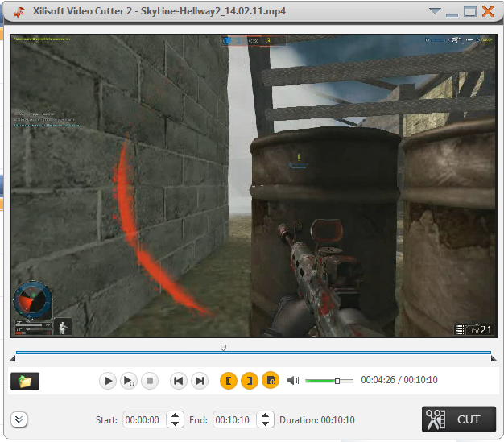Click the blue timeline seek bar
The height and width of the screenshot is (442, 504).
click(254, 353)
